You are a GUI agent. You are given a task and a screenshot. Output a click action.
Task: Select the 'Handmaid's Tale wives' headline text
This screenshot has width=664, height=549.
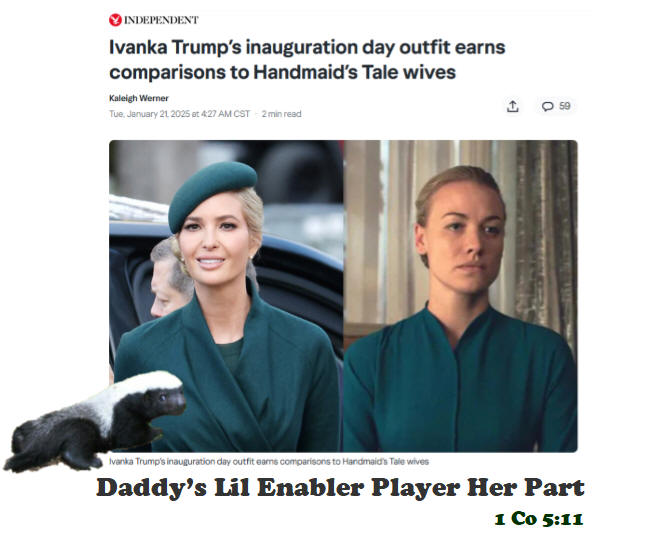click(x=354, y=72)
